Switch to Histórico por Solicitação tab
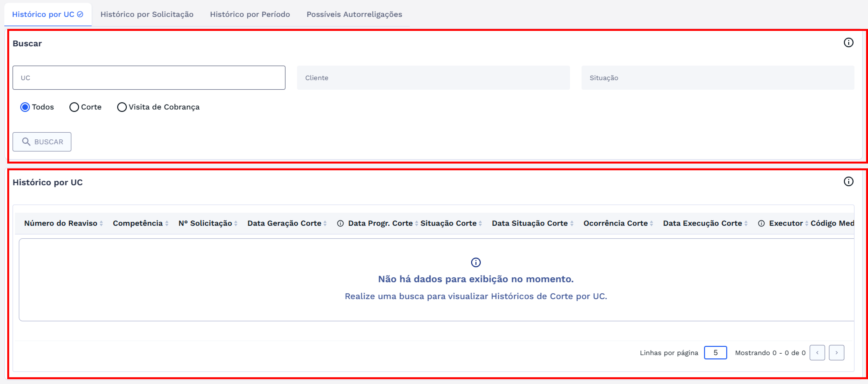This screenshot has height=384, width=868. [147, 14]
